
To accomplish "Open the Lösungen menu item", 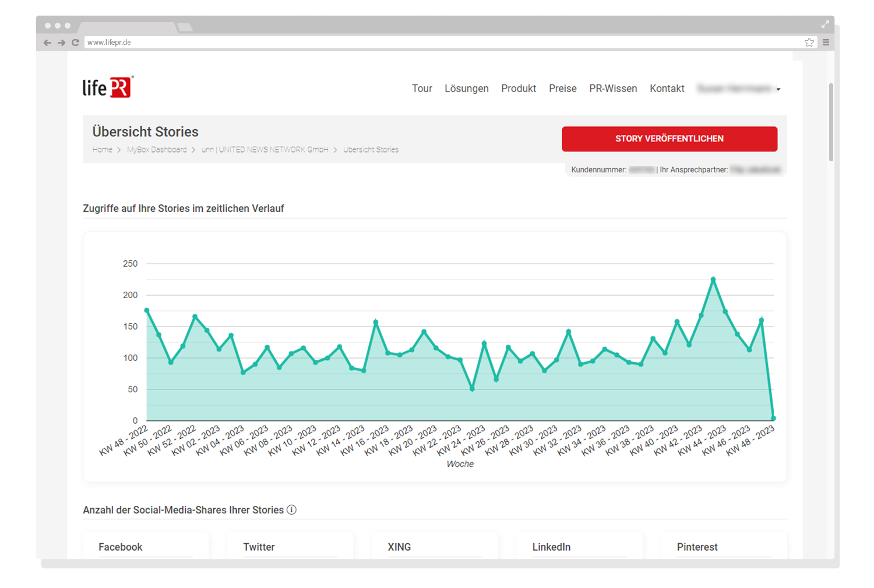I will tap(466, 88).
